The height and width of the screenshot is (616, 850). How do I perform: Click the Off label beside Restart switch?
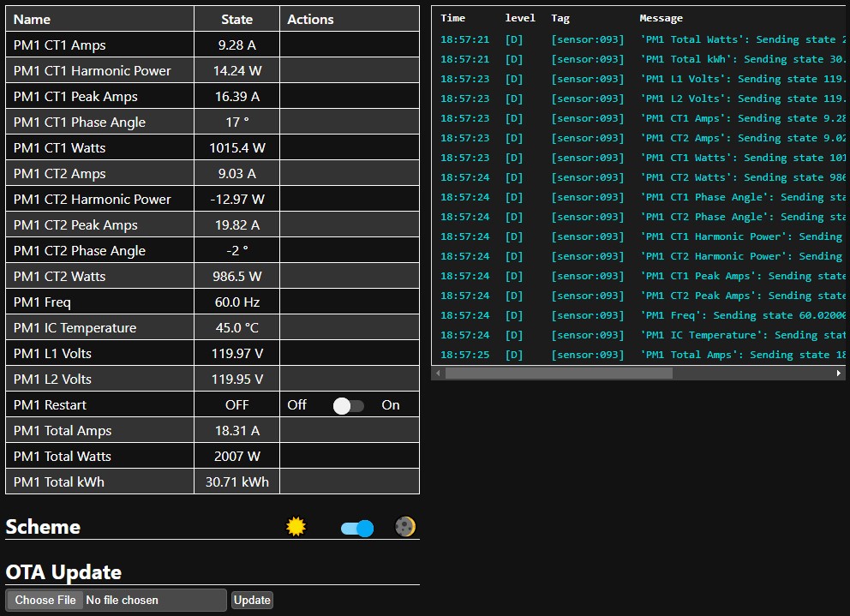tap(297, 405)
